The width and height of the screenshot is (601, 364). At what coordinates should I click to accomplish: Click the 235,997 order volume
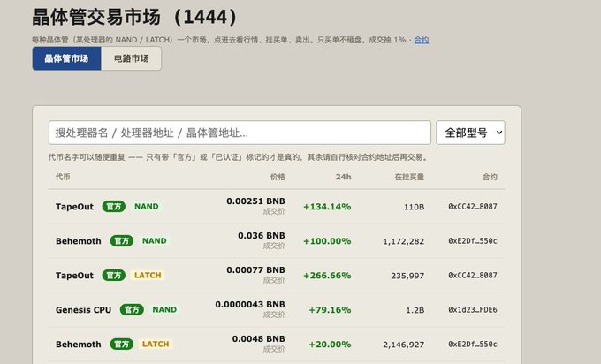pyautogui.click(x=407, y=276)
